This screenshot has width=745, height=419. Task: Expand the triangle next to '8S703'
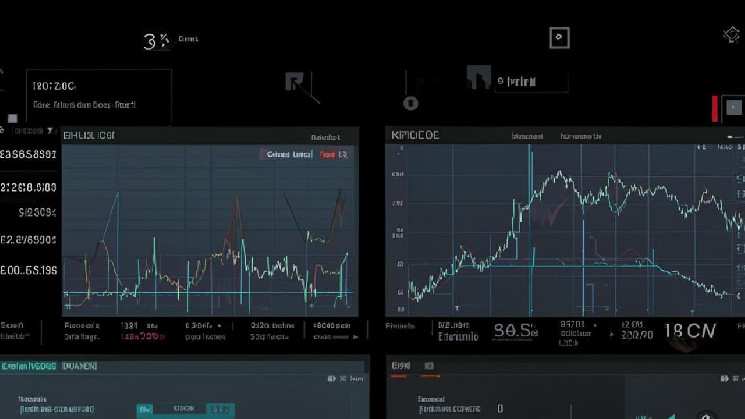[595, 325]
